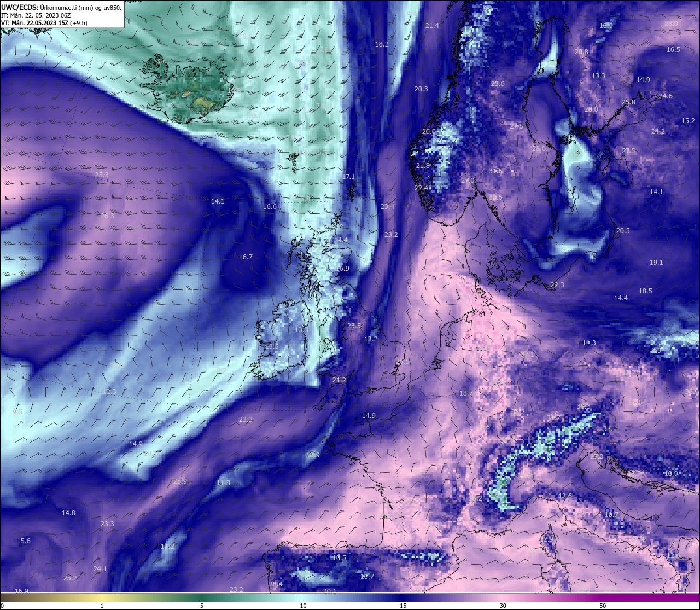Click the 15.6 value label
Image resolution: width=700 pixels, height=610 pixels.
pyautogui.click(x=24, y=541)
